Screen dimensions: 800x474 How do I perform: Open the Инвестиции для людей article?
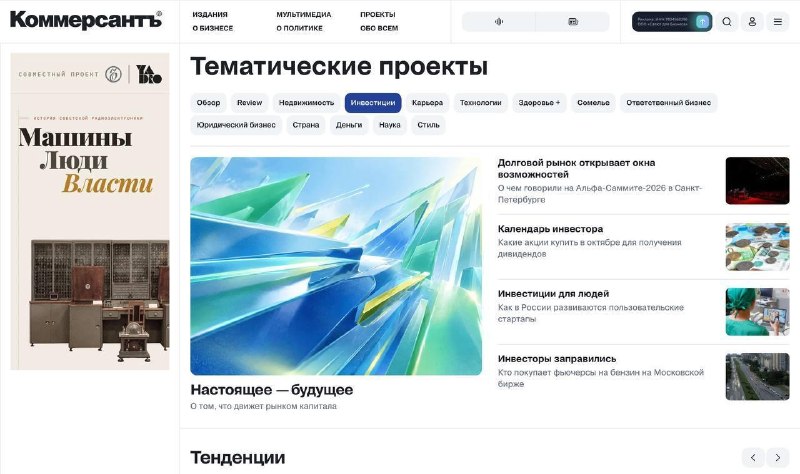click(x=553, y=294)
